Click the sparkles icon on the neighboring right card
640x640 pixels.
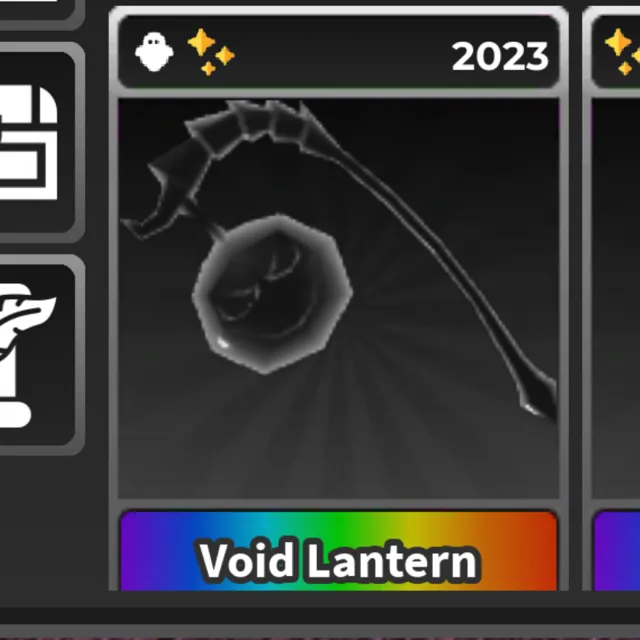click(x=623, y=52)
